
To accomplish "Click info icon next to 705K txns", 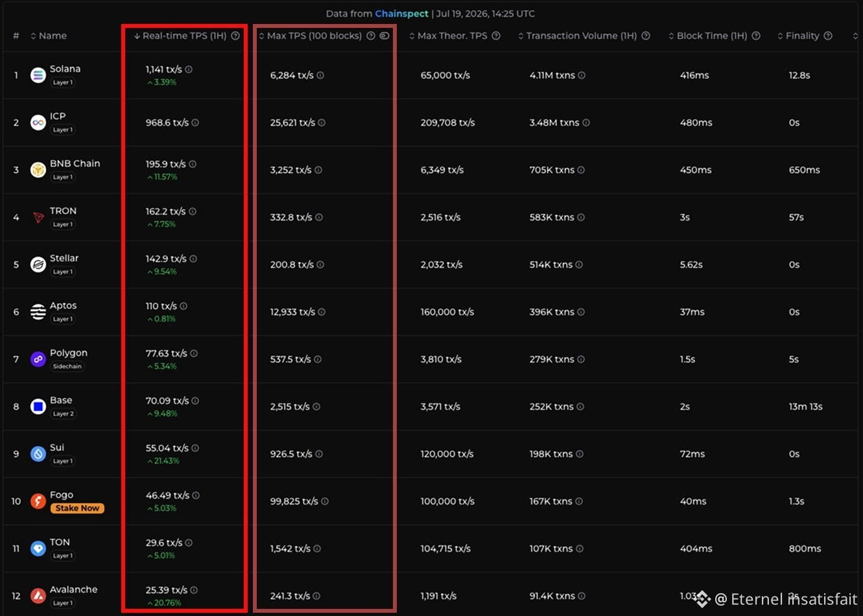I will (581, 170).
